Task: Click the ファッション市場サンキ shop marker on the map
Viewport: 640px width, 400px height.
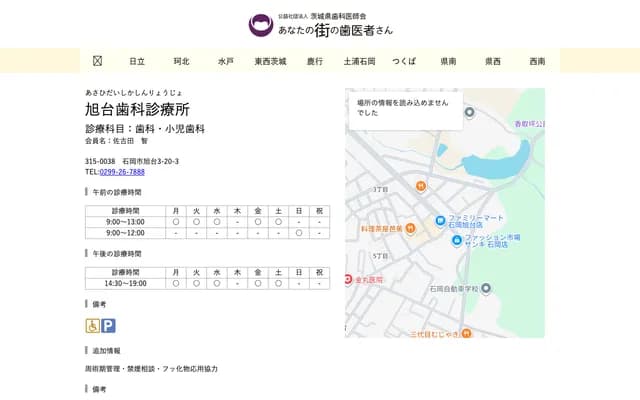Action: click(457, 239)
